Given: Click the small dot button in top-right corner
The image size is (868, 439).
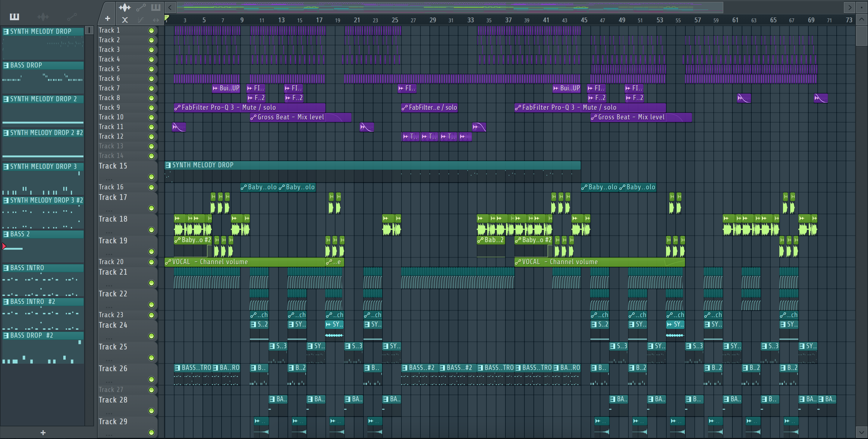Looking at the screenshot, I should point(862,8).
